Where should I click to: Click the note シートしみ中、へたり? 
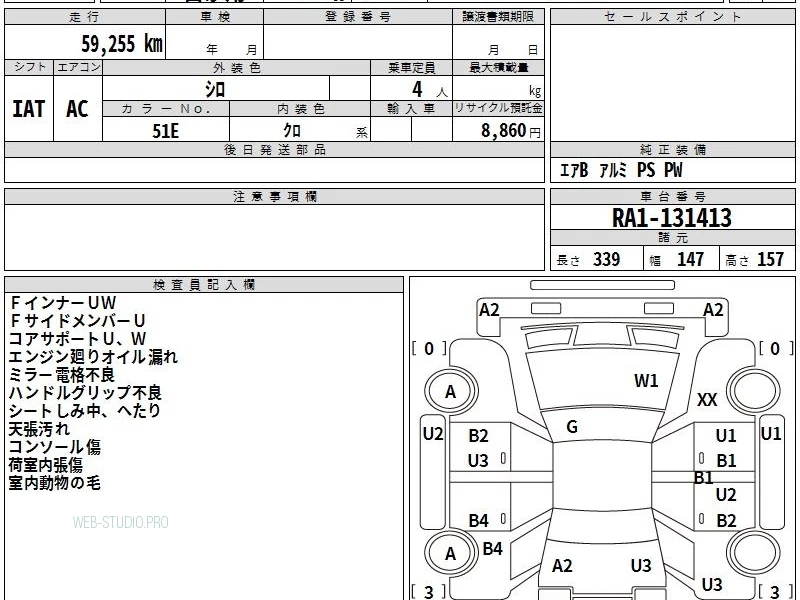point(85,411)
